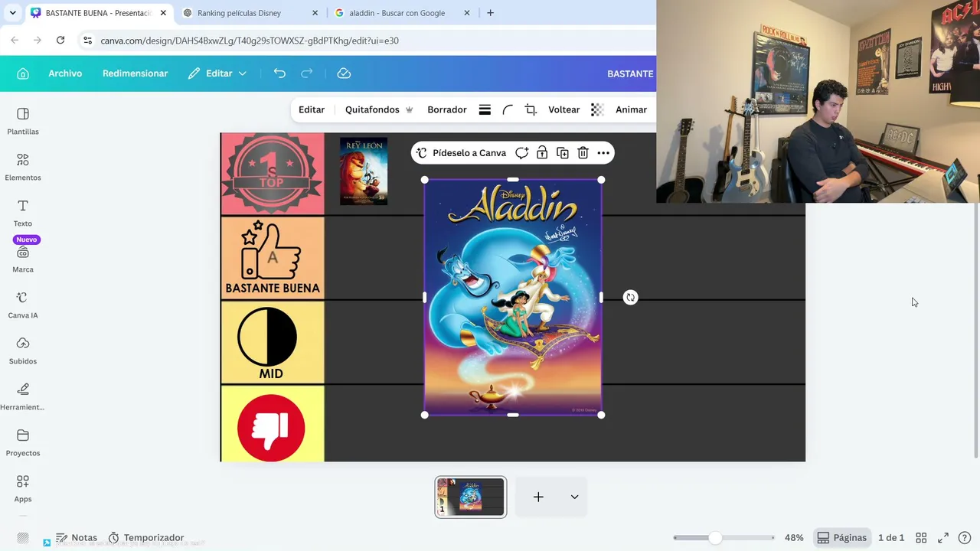Start the Temporizador timer

(146, 538)
